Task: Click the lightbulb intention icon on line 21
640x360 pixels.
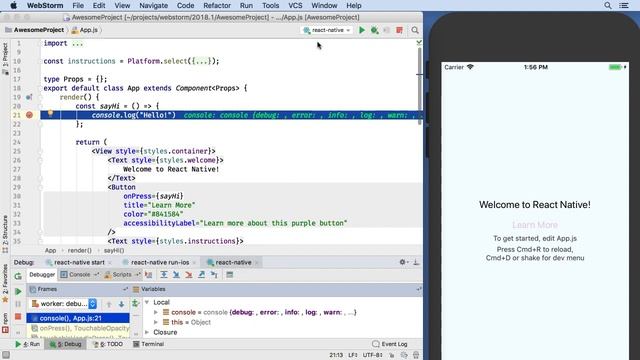Action: (50, 113)
